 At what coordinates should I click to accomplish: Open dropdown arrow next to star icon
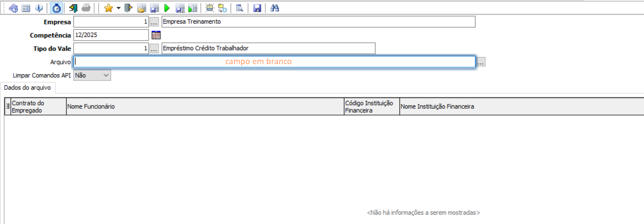point(118,8)
